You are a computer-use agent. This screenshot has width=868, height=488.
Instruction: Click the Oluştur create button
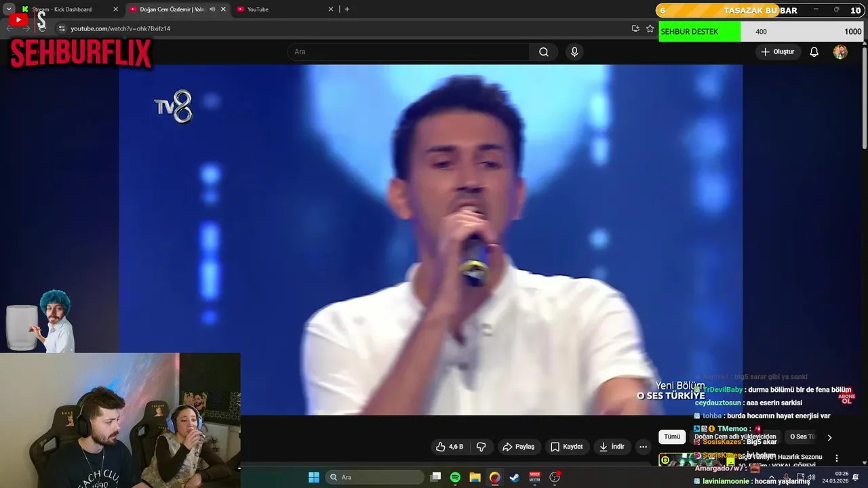(778, 52)
